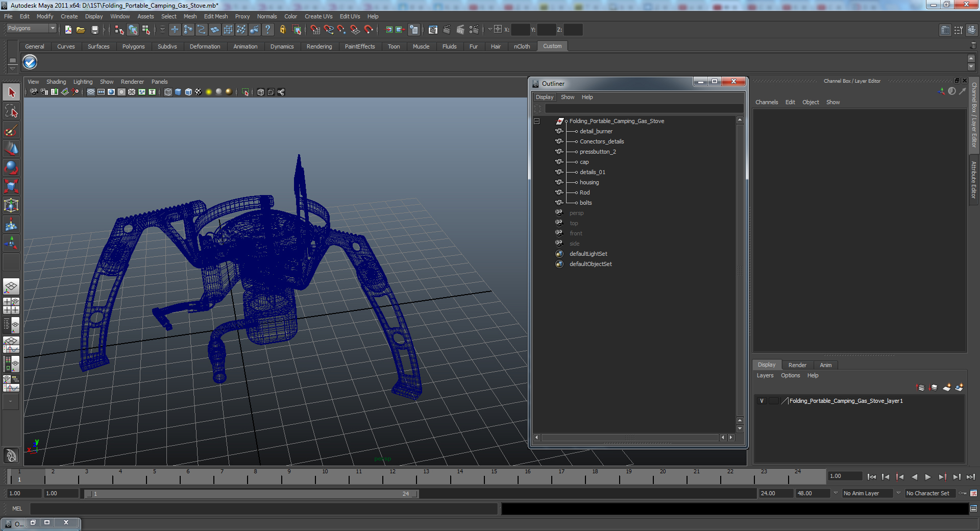The image size is (980, 531).
Task: Select the Universal Manipulator tool
Action: coord(11,205)
